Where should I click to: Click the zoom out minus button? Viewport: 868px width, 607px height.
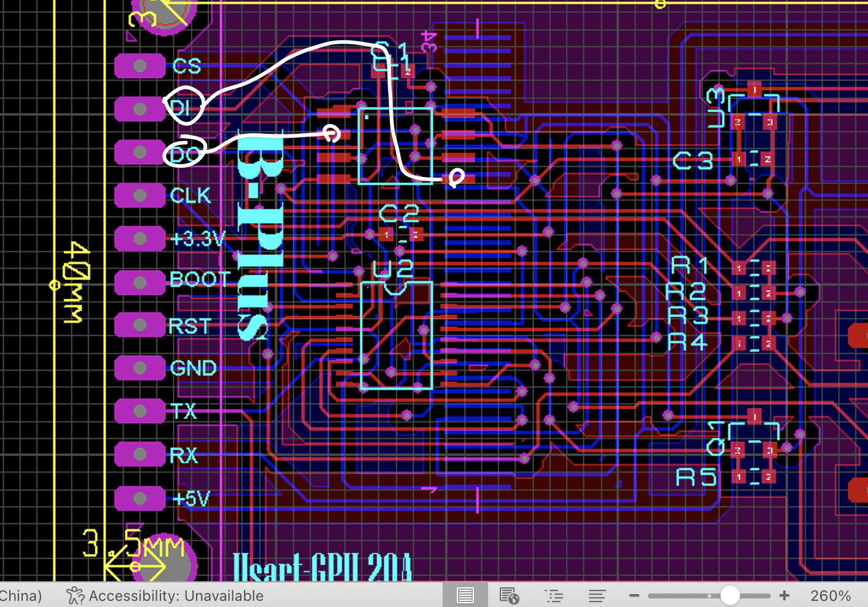pyautogui.click(x=634, y=595)
